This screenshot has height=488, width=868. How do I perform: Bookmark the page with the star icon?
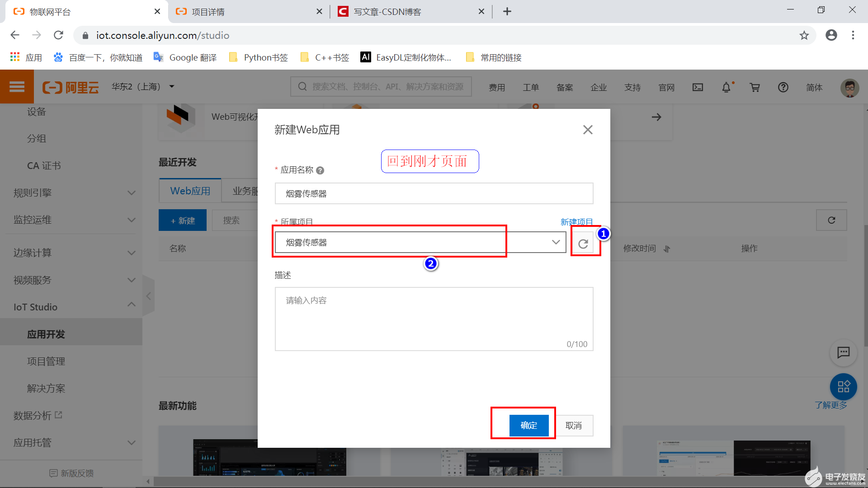pos(804,35)
